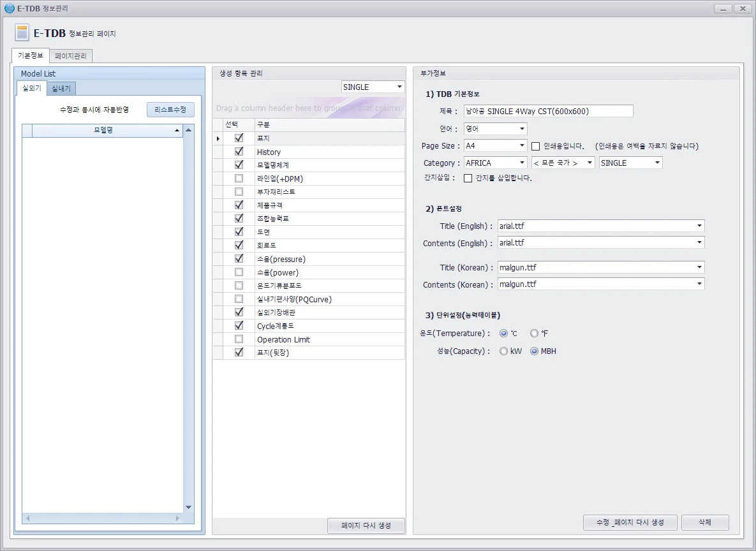Screen dimensions: 756x551
Task: Click Model List horizontal scroll left arrow
Action: pyautogui.click(x=27, y=518)
